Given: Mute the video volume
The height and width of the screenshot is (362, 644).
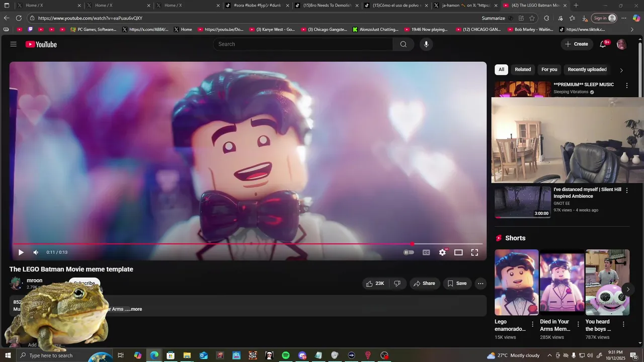Looking at the screenshot, I should tap(36, 252).
